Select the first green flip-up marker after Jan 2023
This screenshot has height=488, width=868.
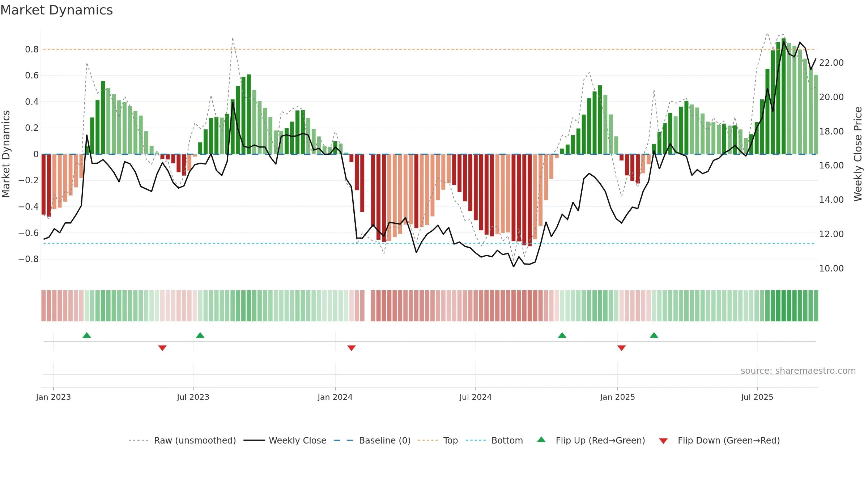87,335
